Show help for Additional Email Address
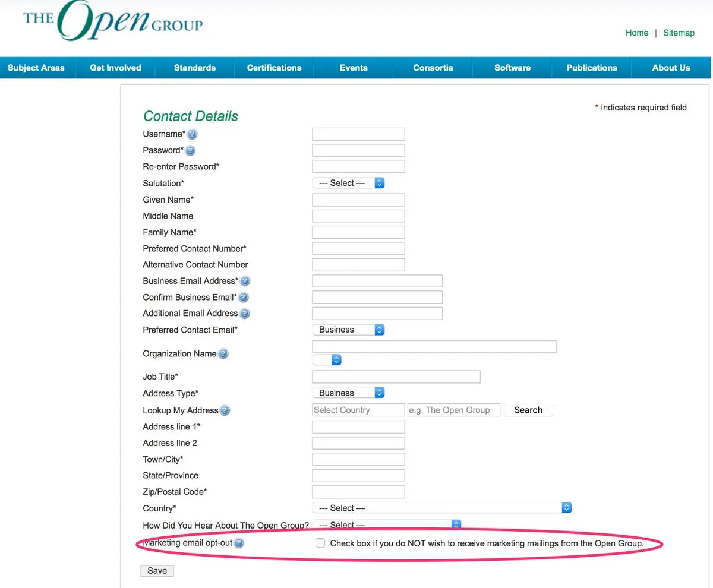 tap(244, 314)
